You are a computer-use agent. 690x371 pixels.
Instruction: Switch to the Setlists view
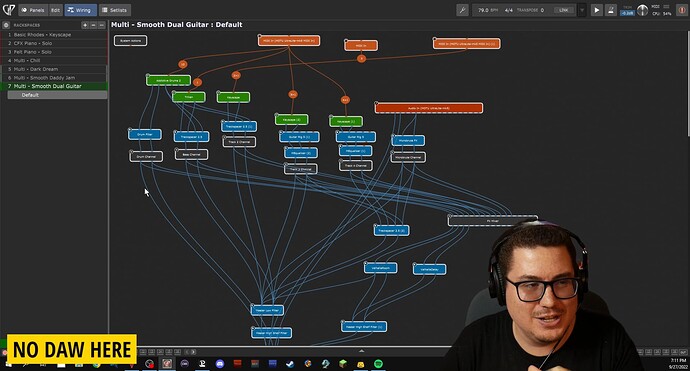coord(114,10)
